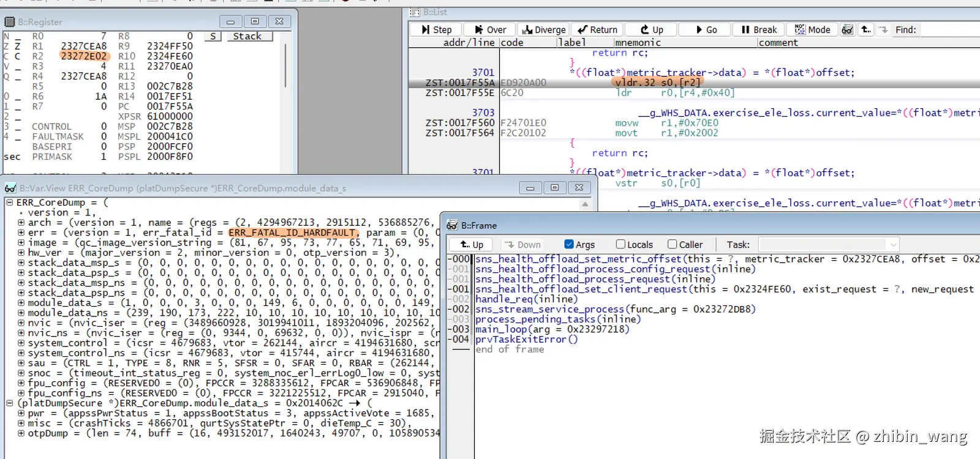Click the B::Var.View glasses title icon
The height and width of the screenshot is (459, 980).
coord(10,188)
